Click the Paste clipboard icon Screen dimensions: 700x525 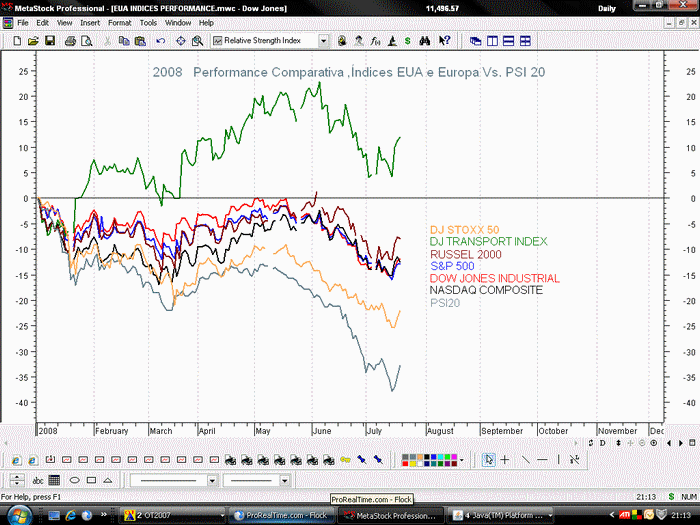coord(140,41)
